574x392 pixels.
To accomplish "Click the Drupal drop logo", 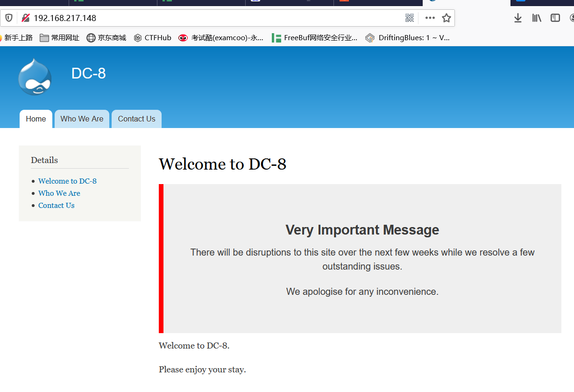I will click(35, 77).
